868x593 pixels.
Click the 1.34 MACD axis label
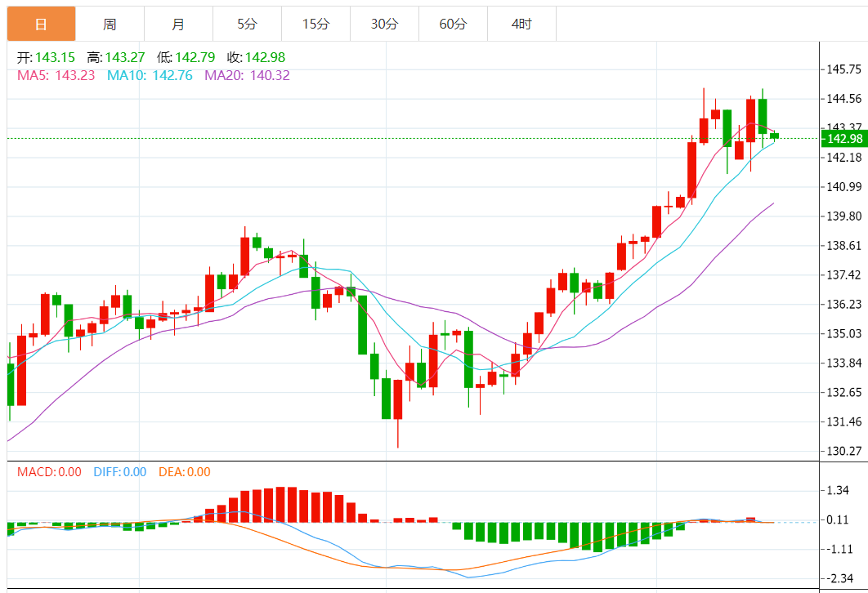pyautogui.click(x=838, y=489)
